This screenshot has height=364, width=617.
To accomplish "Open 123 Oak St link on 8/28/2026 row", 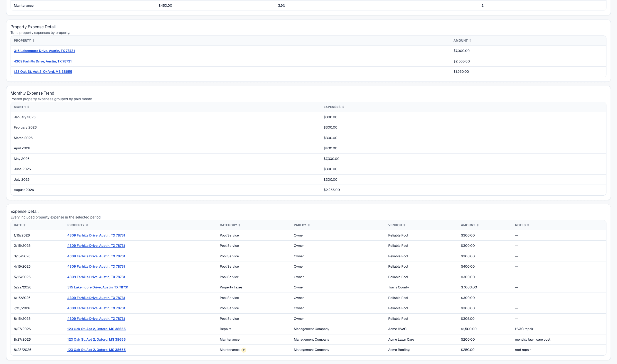I will pos(96,350).
